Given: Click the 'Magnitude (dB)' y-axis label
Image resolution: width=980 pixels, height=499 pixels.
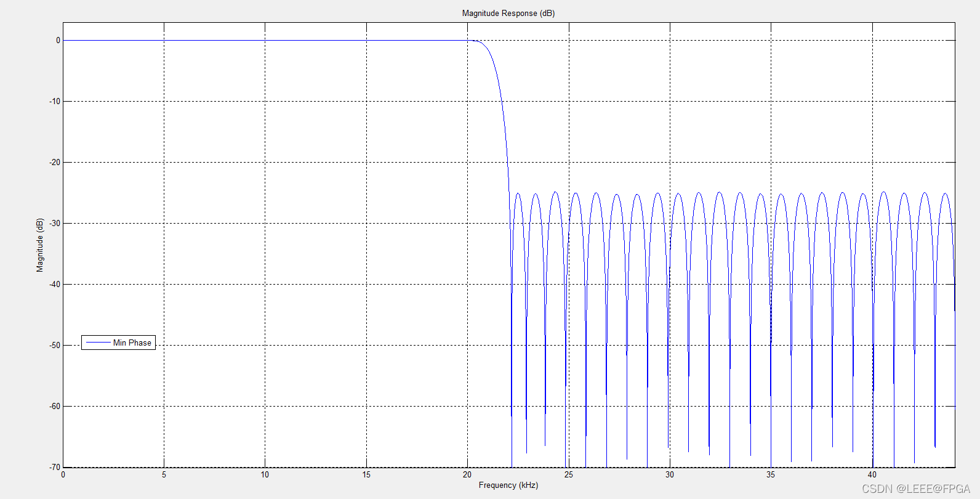Looking at the screenshot, I should tap(40, 245).
